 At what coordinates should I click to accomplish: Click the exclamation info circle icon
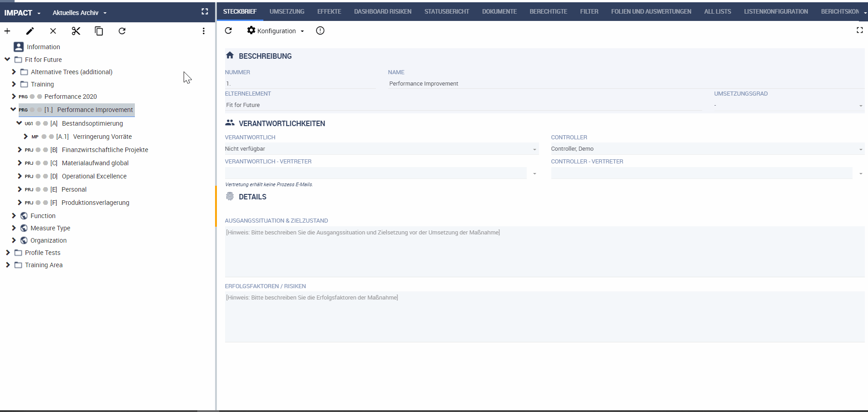coord(320,31)
